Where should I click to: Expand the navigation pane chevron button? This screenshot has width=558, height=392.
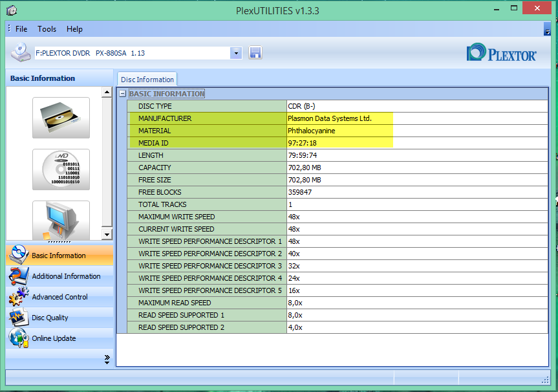tap(107, 359)
